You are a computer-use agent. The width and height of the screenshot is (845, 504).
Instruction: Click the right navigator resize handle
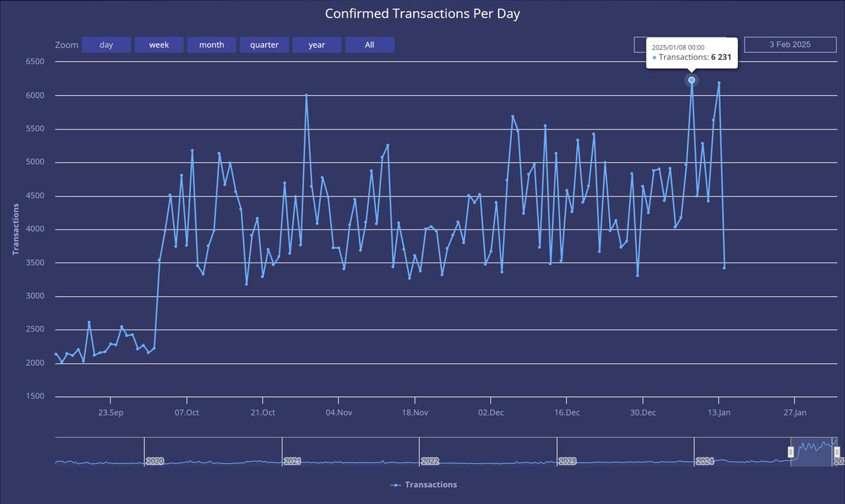[836, 453]
